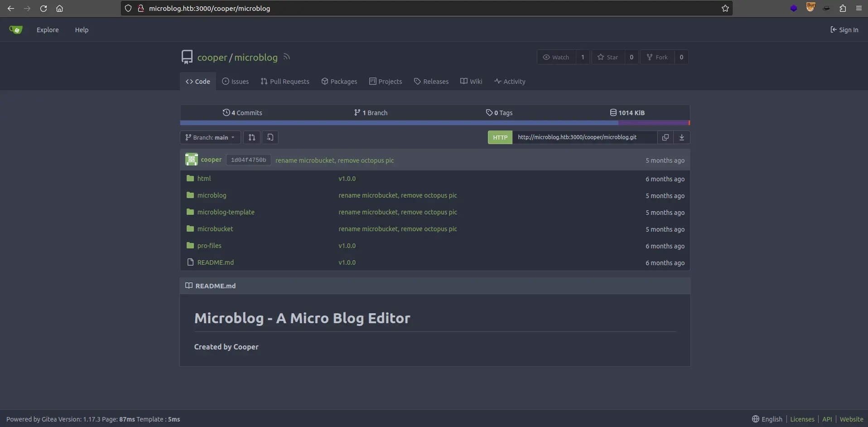868x427 pixels.
Task: Open the README.md file link
Action: coord(216,262)
